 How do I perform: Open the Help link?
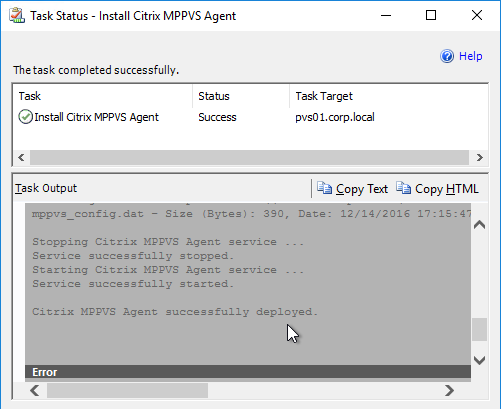(470, 56)
